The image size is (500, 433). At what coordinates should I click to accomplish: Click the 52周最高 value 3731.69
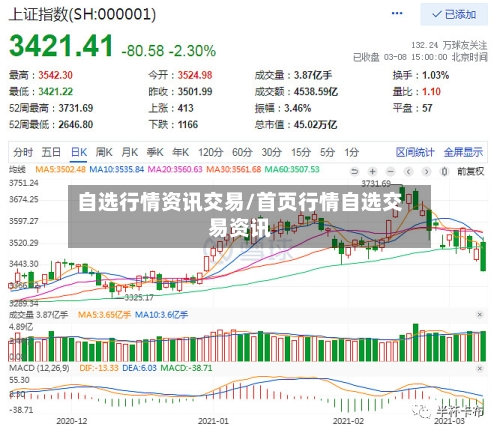pos(76,108)
